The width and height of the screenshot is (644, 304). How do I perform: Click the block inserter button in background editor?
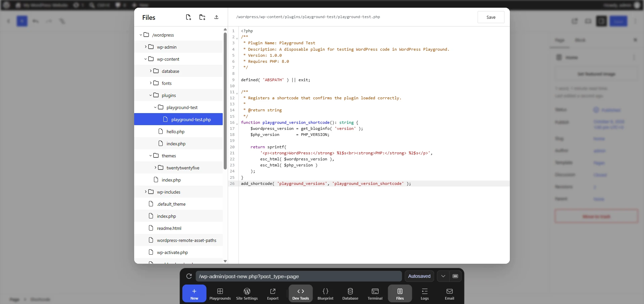coord(22,21)
